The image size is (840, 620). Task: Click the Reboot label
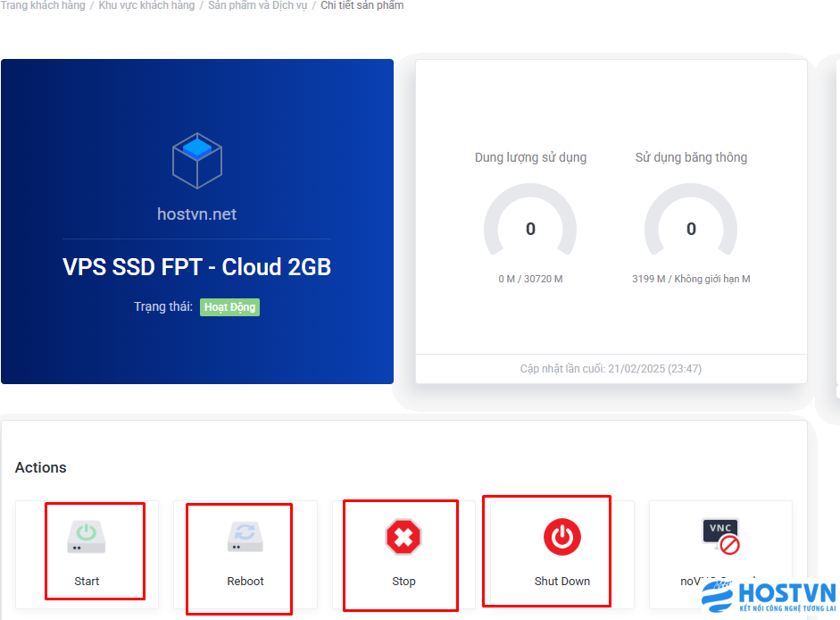tap(245, 582)
